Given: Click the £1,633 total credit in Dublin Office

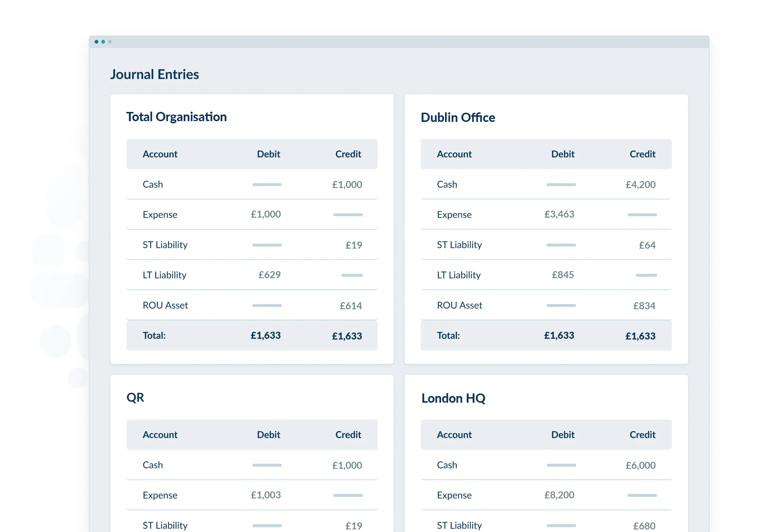Looking at the screenshot, I should pyautogui.click(x=641, y=336).
